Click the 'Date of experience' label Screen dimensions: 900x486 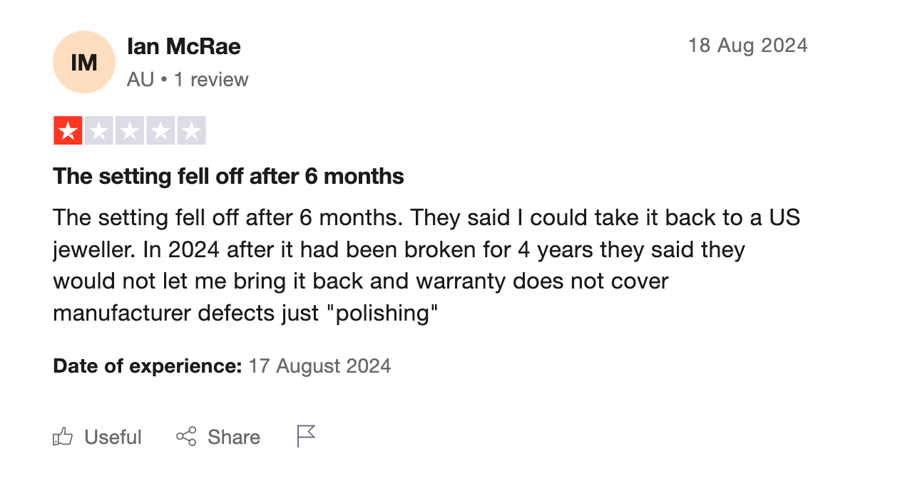(148, 366)
